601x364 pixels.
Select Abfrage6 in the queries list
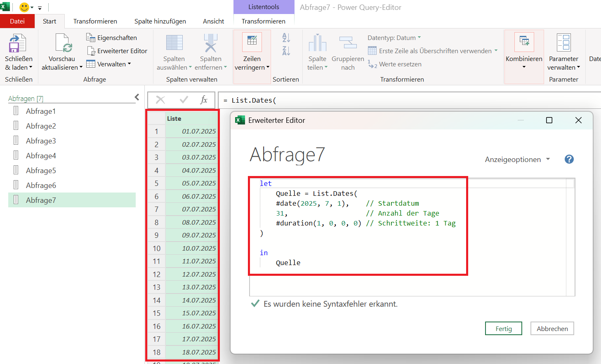click(x=72, y=185)
